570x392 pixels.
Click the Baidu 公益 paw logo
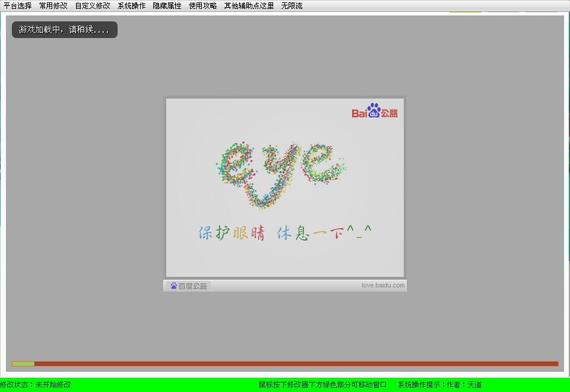point(375,111)
